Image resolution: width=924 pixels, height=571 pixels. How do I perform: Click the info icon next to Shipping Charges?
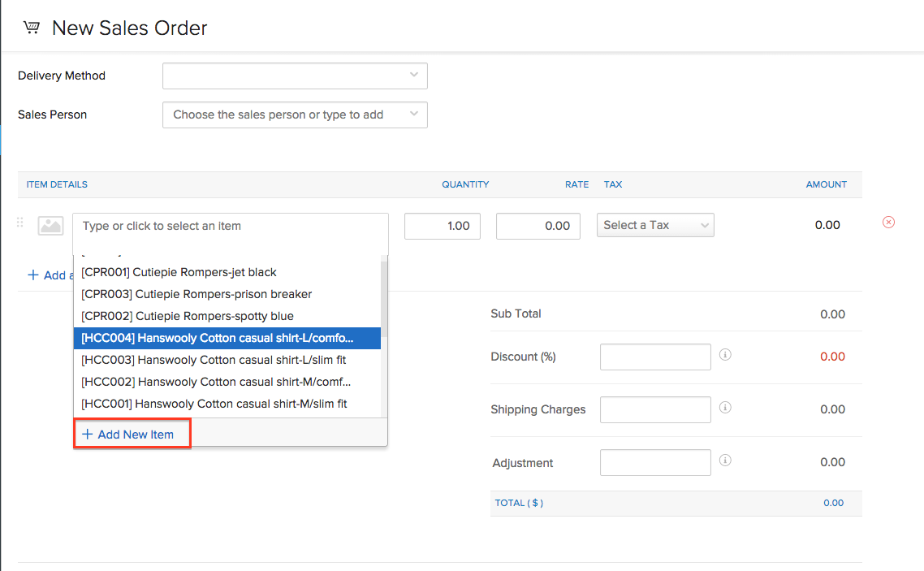click(725, 407)
